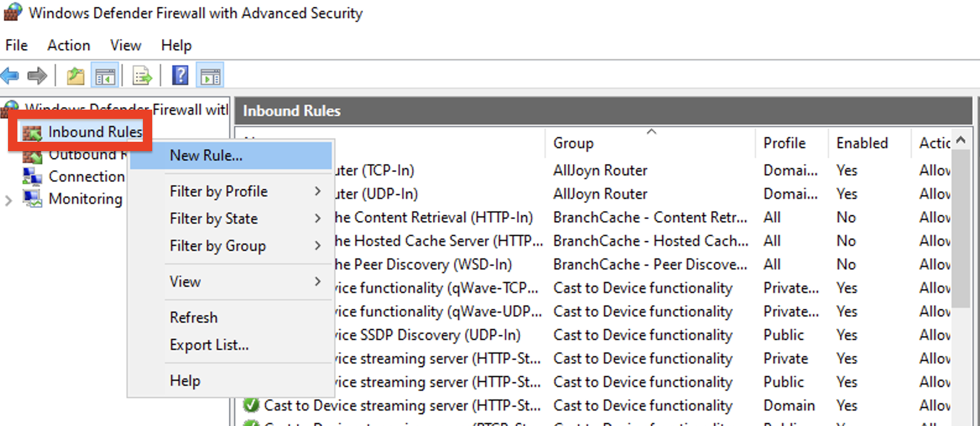
Task: Click 'Yes' enabled cell in qWave-TCP row
Action: coord(847,288)
